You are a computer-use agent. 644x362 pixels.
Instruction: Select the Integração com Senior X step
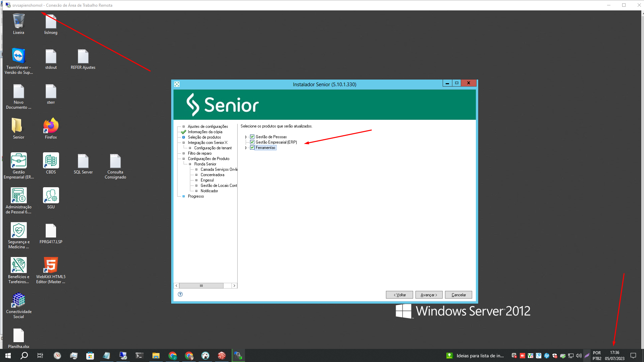207,143
